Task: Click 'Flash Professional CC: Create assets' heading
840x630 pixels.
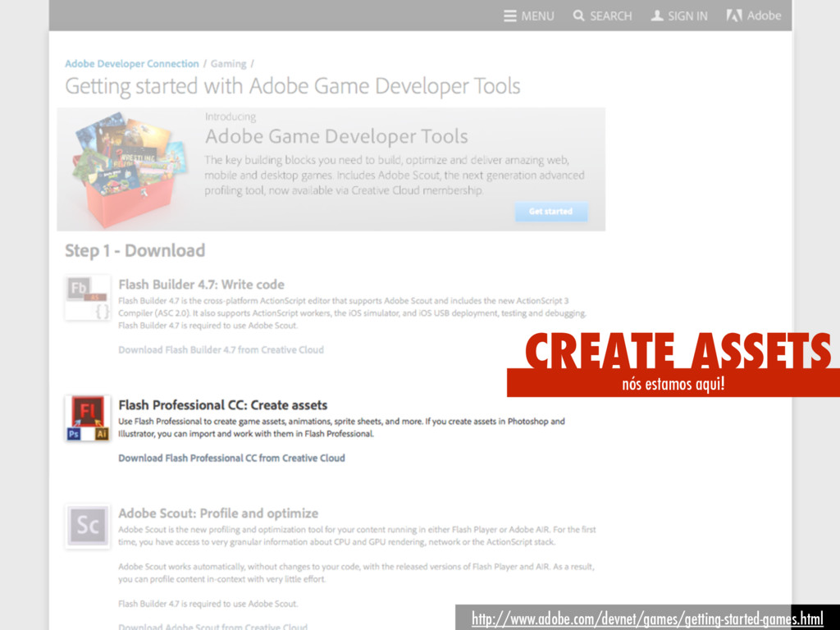Action: click(x=223, y=405)
